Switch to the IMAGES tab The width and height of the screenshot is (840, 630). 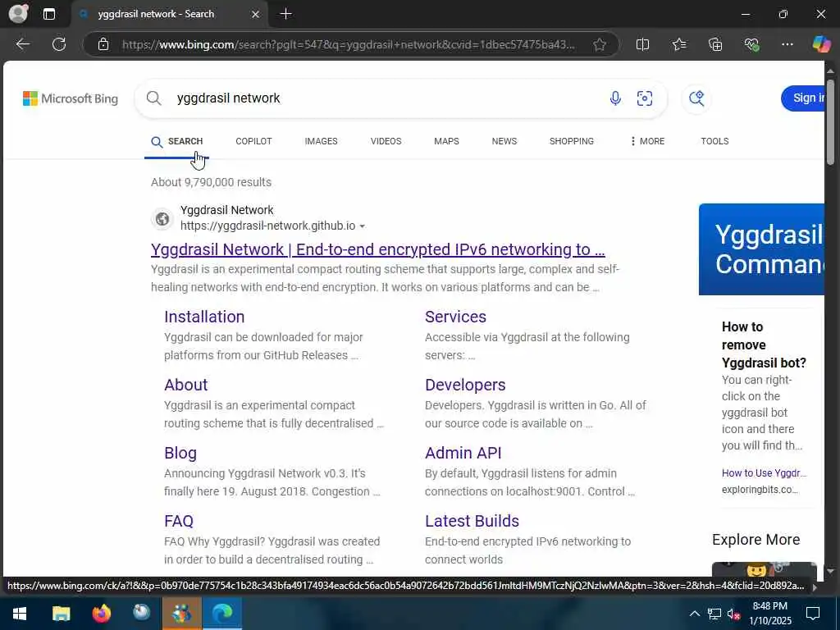tap(321, 141)
